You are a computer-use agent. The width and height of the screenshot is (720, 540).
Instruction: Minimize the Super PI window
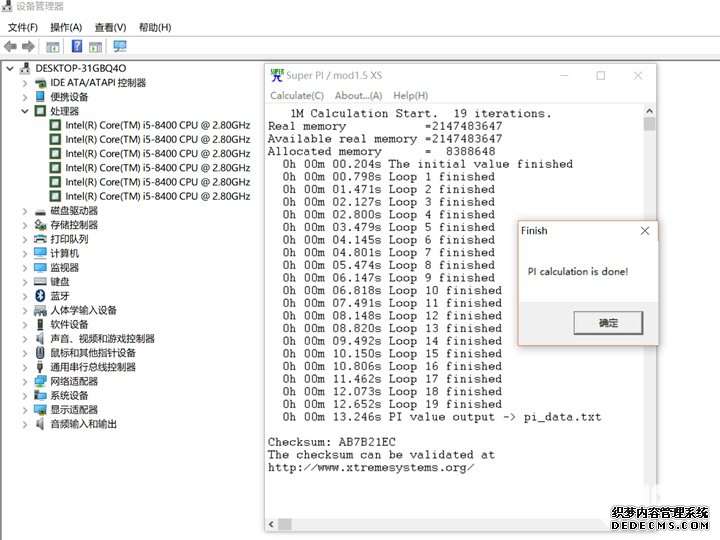(564, 75)
